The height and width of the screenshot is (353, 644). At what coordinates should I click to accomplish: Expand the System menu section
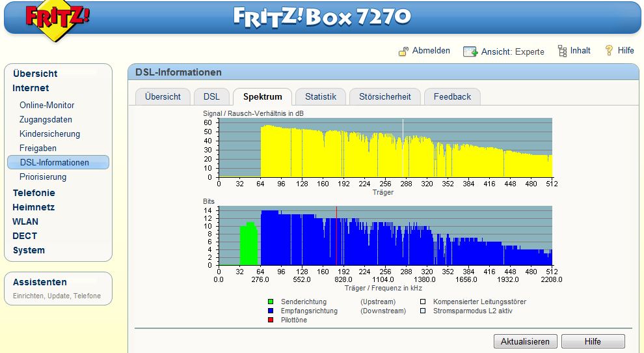tap(29, 250)
